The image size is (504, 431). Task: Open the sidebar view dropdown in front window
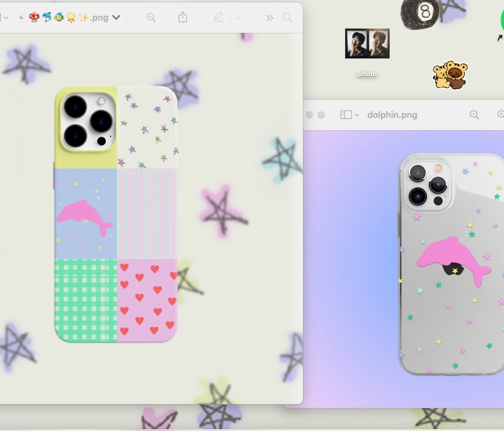click(5, 18)
